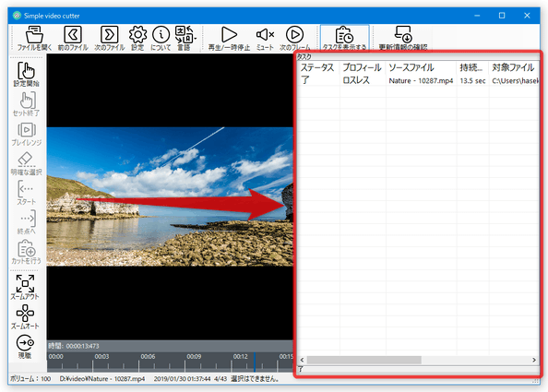This screenshot has width=548, height=392.
Task: Check for updates (更新情報の確認)
Action: point(403,38)
